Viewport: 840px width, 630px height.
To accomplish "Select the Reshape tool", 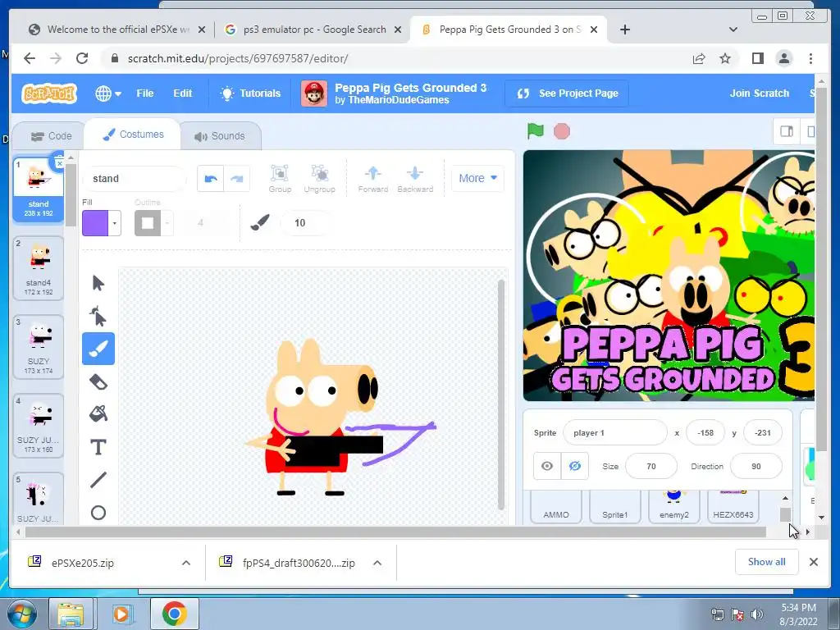I will coord(98,316).
